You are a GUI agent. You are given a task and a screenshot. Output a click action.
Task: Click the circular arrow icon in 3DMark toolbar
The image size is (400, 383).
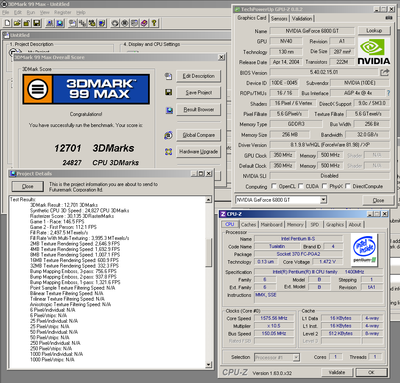(115, 23)
